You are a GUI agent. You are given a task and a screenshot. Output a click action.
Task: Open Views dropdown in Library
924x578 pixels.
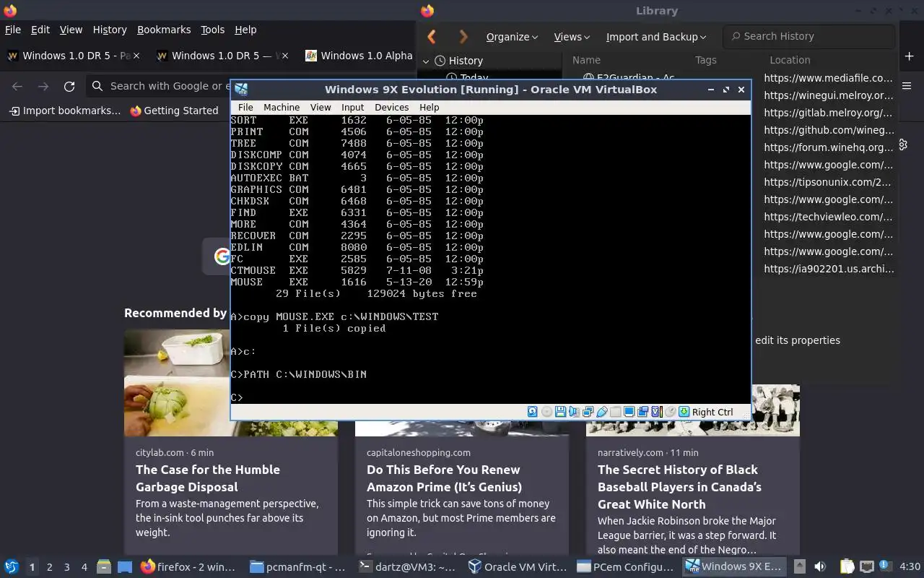pos(572,37)
